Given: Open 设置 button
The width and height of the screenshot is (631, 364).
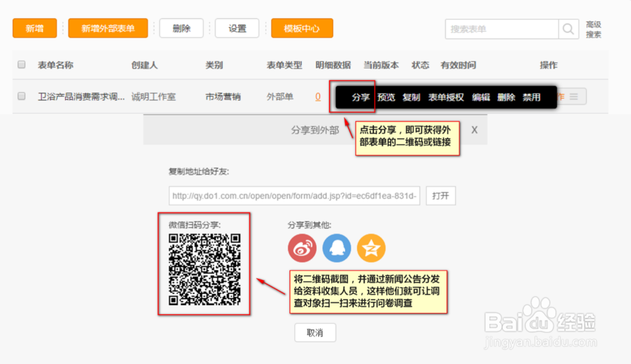Looking at the screenshot, I should tap(237, 28).
